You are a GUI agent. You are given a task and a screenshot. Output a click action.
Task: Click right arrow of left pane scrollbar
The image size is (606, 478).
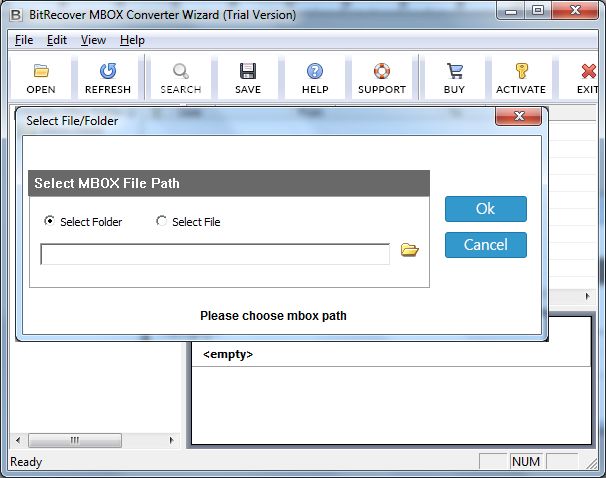click(x=171, y=440)
